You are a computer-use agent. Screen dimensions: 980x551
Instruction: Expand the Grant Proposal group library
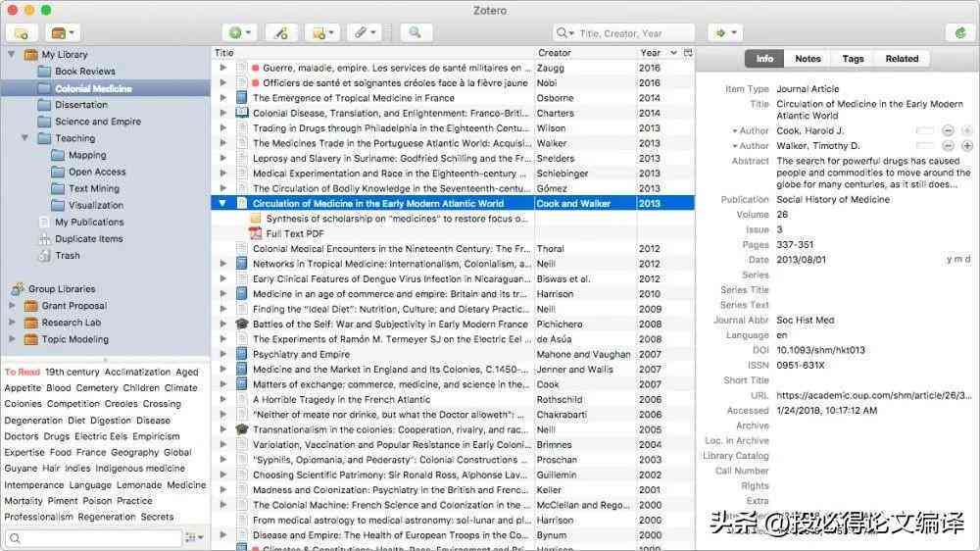click(11, 306)
